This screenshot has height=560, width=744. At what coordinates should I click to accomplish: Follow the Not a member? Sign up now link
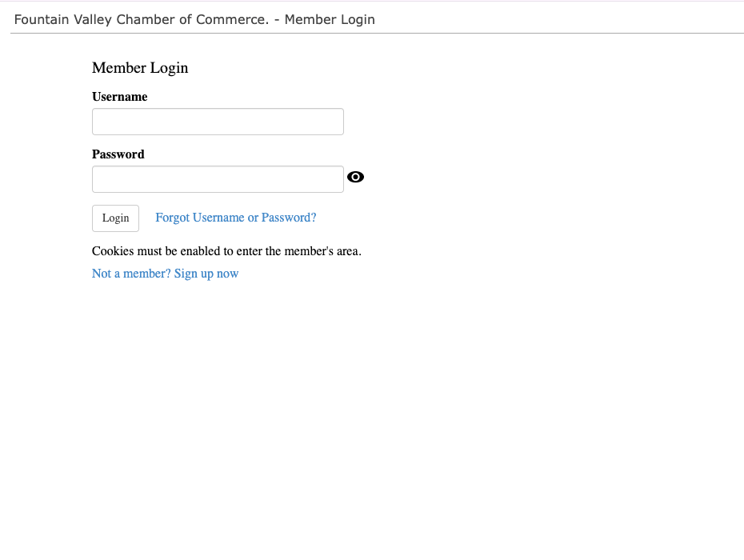coord(165,274)
